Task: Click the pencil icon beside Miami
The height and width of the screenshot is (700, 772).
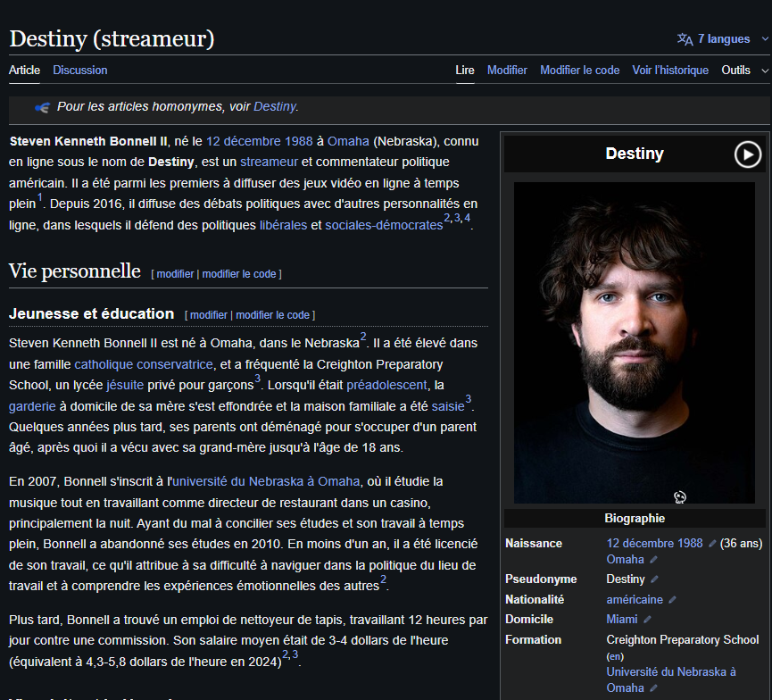Action: click(x=647, y=620)
